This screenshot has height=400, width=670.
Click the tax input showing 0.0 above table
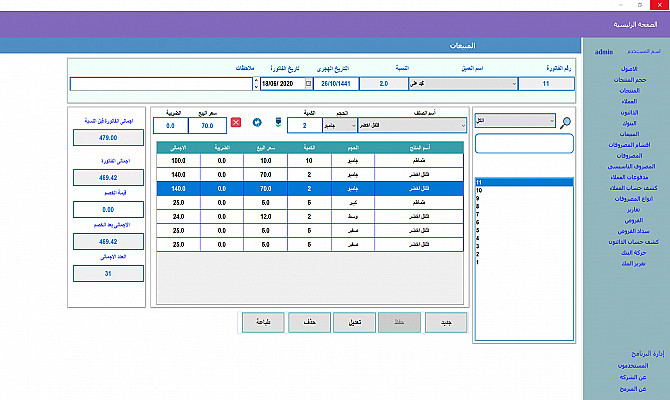click(x=170, y=126)
